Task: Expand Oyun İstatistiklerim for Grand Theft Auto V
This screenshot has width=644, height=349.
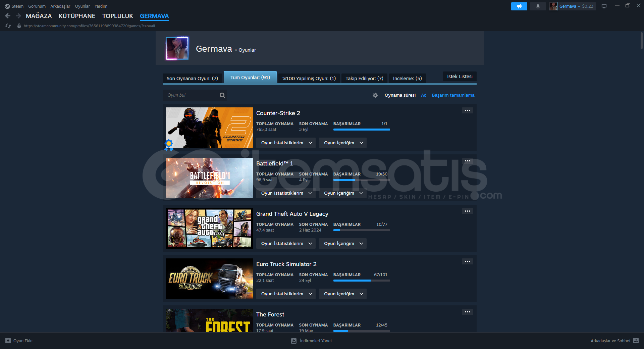Action: coord(286,243)
